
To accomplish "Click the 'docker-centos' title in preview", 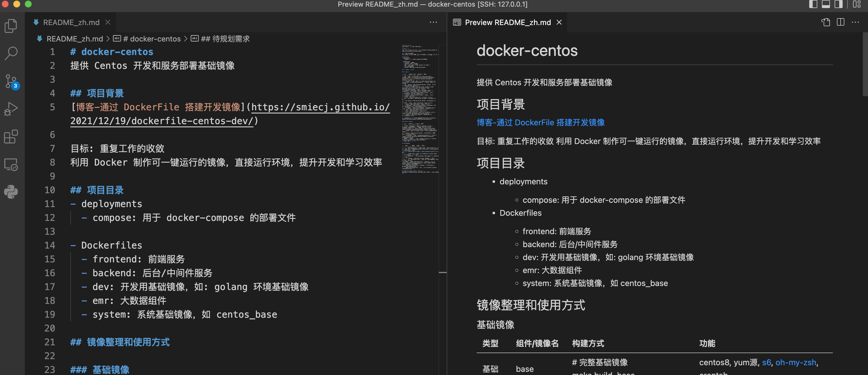I will pyautogui.click(x=527, y=50).
